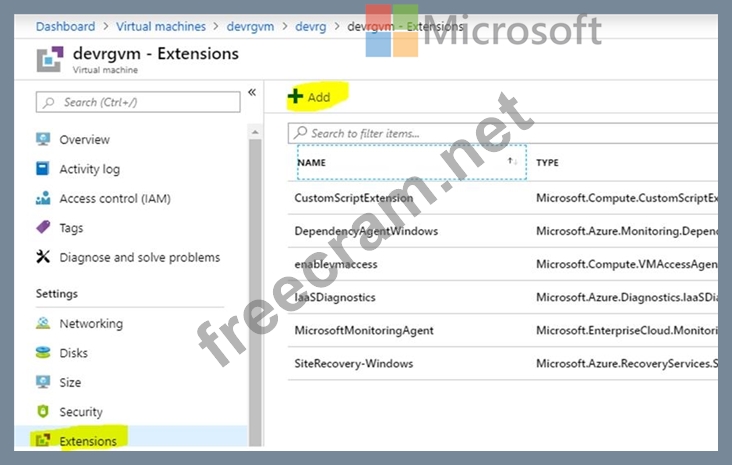Select the Disks icon
Viewport: 732px width, 465px height.
tap(43, 353)
